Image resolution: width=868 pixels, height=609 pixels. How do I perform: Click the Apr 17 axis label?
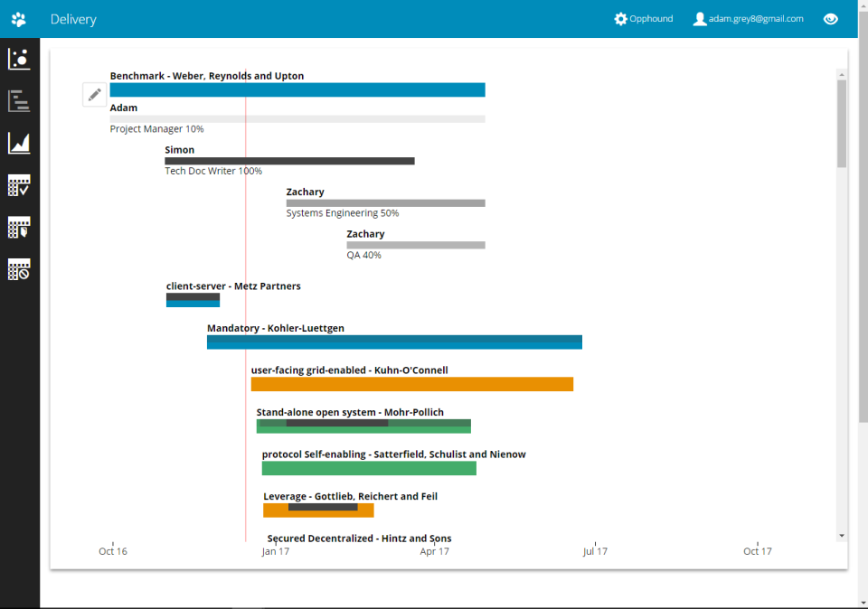pos(435,551)
